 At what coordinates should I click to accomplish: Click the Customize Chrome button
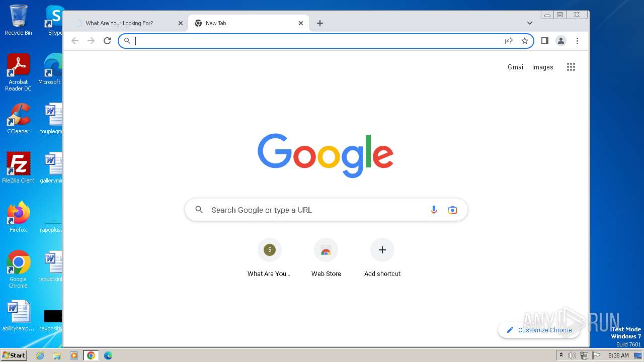coord(539,330)
